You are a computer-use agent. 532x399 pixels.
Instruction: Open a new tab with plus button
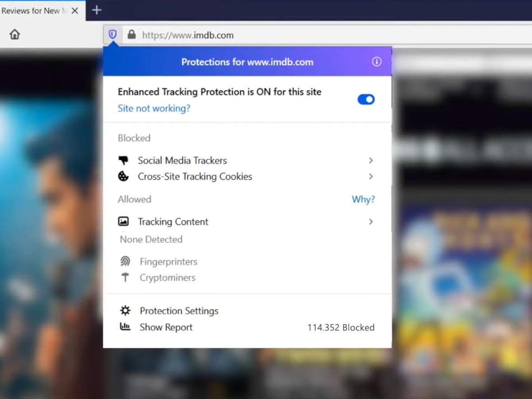click(97, 10)
